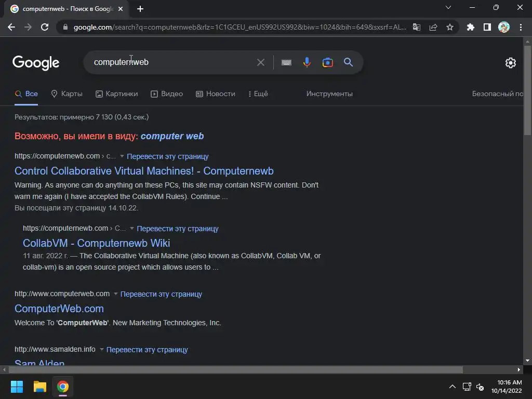
Task: Click the muted volume tray icon
Action: pyautogui.click(x=480, y=387)
